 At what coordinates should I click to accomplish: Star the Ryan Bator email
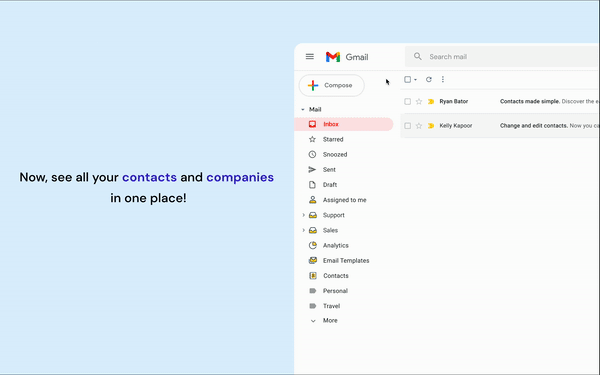(419, 101)
